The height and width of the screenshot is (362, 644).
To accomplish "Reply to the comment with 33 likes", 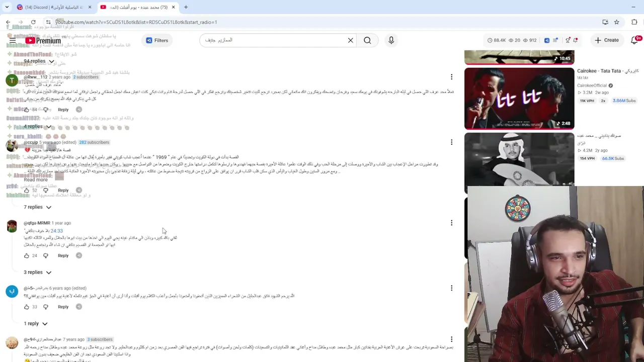I will [63, 307].
